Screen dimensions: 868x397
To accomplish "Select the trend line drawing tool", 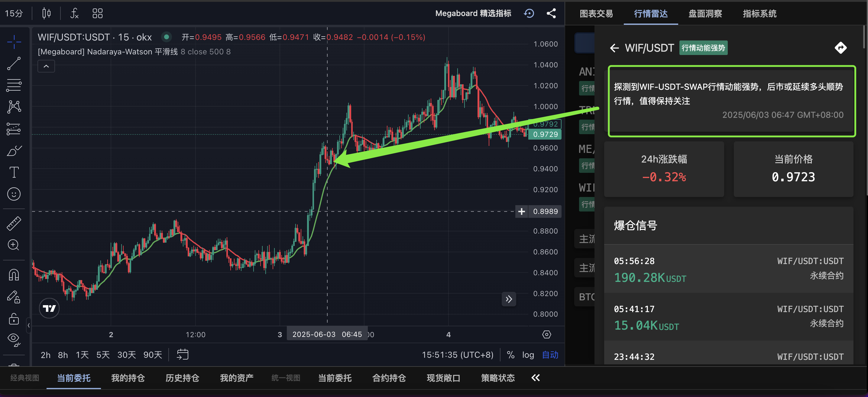I will [14, 64].
